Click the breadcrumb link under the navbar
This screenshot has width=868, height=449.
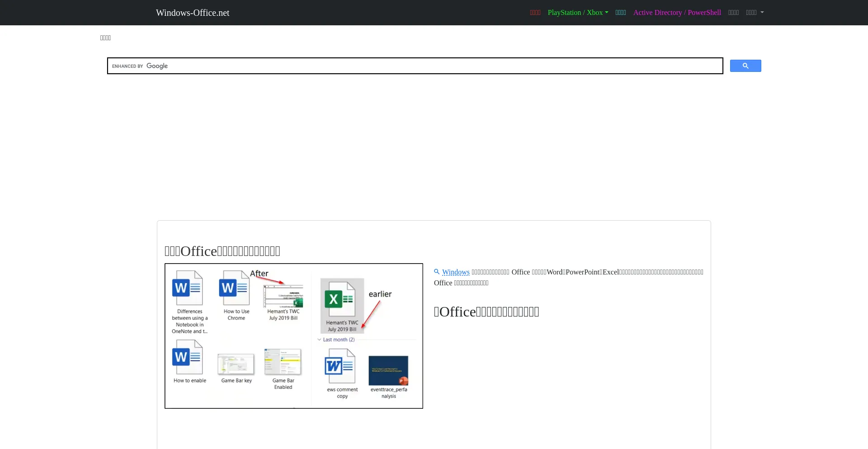click(x=105, y=38)
